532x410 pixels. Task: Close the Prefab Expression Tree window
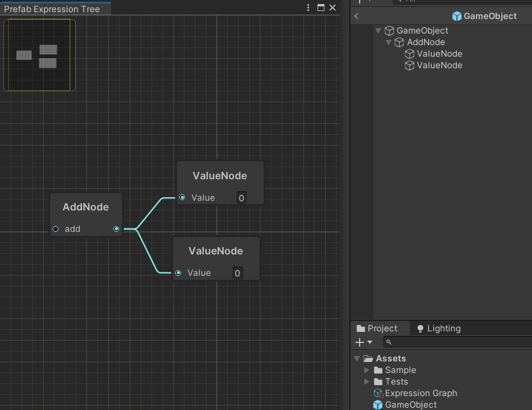click(332, 8)
